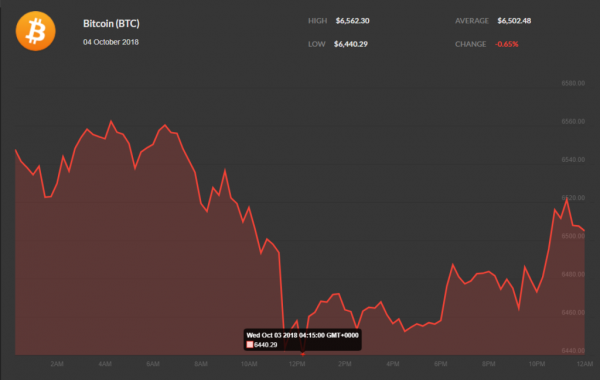Click the 6440.00 price axis label
The width and height of the screenshot is (600, 380).
click(573, 351)
